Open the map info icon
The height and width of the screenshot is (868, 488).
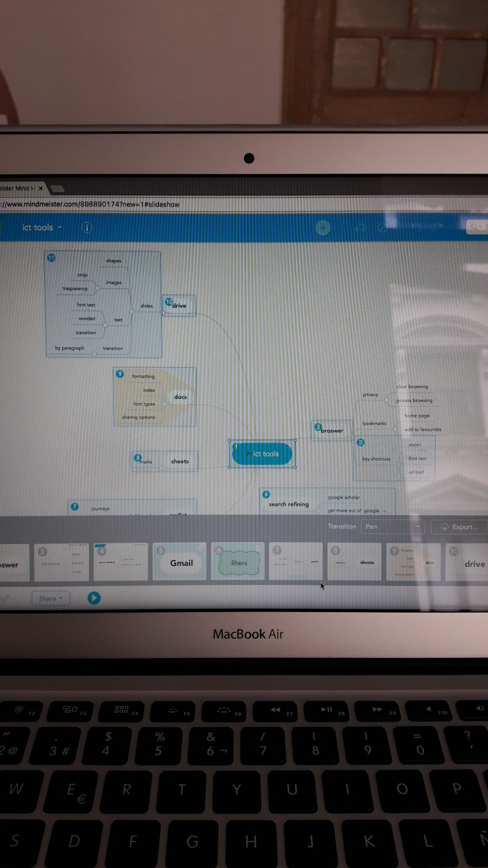pos(87,227)
